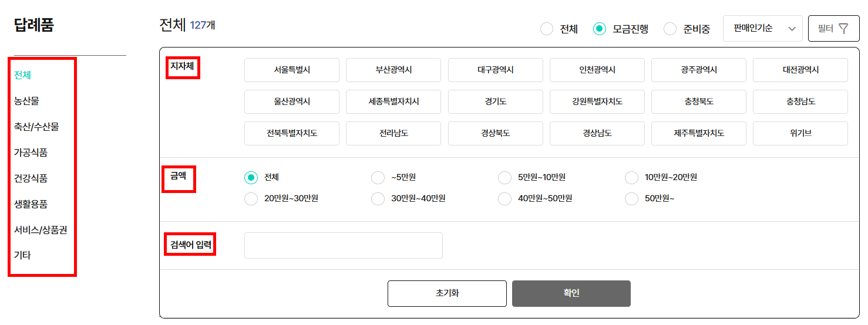Image resolution: width=868 pixels, height=325 pixels.
Task: Select the 30만원~40만원 price radio
Action: click(x=378, y=199)
